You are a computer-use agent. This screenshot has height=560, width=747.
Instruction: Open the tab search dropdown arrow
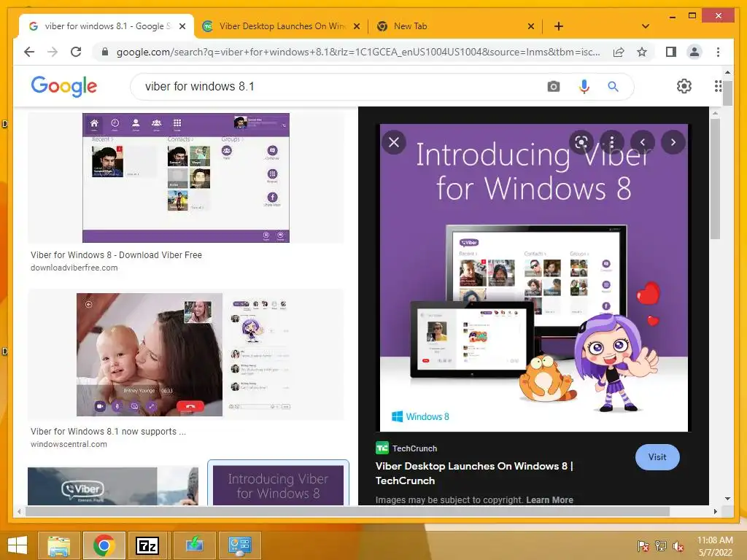645,26
